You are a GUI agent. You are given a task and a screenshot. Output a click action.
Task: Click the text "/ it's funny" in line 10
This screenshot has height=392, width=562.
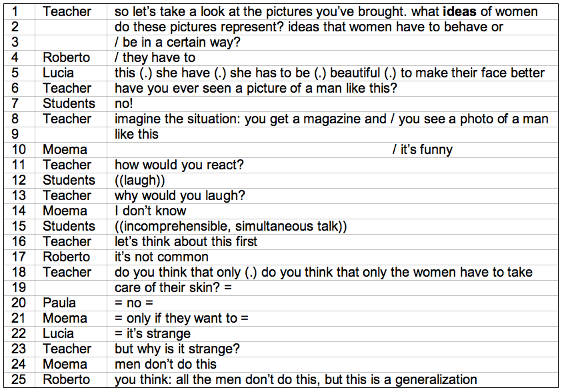pyautogui.click(x=422, y=150)
